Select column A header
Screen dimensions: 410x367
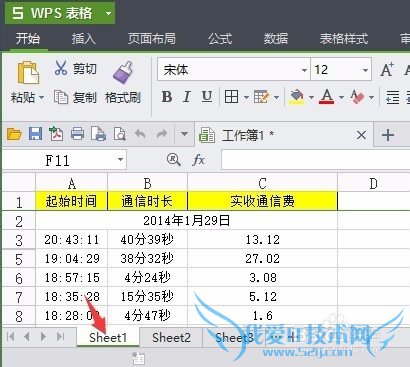click(72, 183)
